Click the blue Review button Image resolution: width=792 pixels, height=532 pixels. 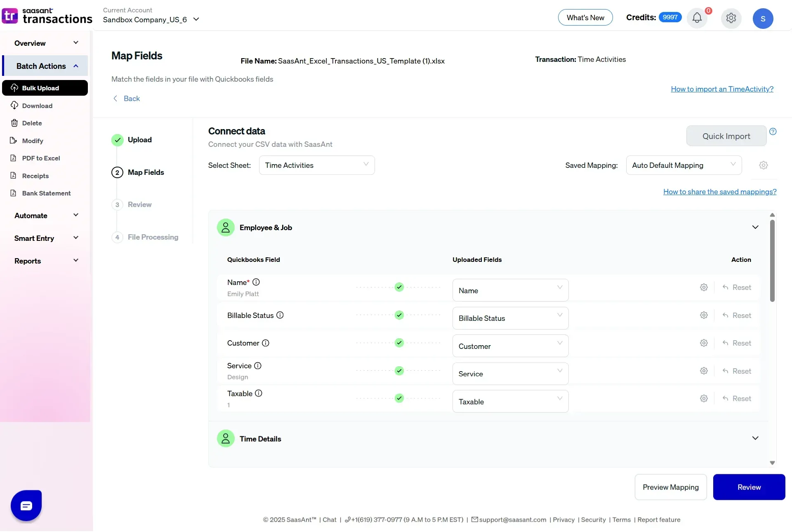point(749,487)
